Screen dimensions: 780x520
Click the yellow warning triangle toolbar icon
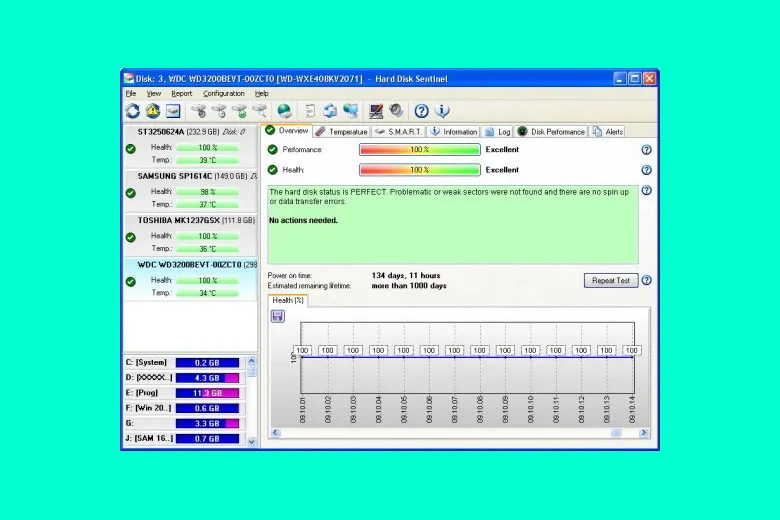pyautogui.click(x=153, y=111)
